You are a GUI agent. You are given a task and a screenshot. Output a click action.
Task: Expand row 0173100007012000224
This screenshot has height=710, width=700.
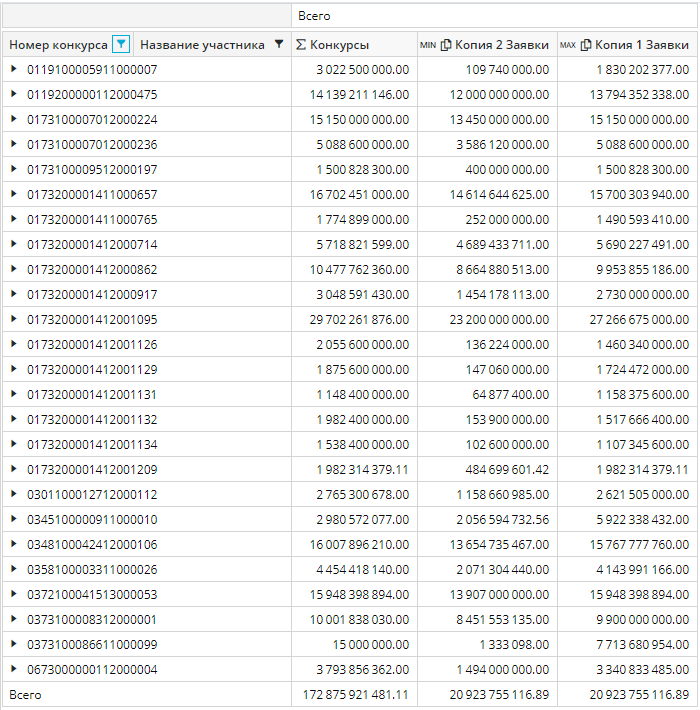[14, 119]
